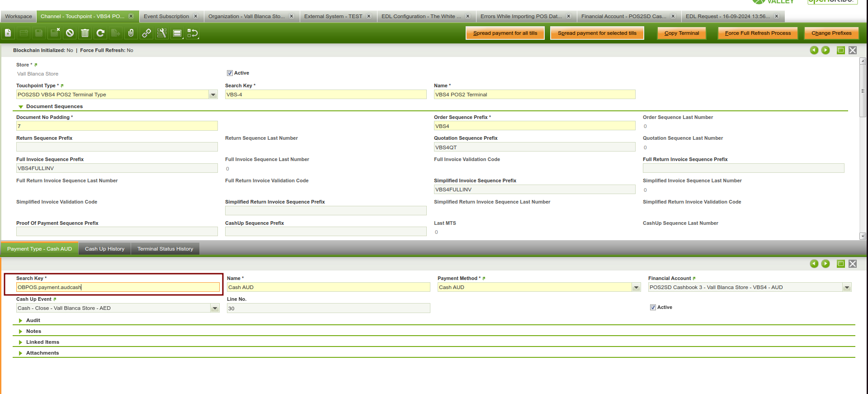Click the trash Delete record icon
Image resolution: width=868 pixels, height=394 pixels.
[85, 33]
